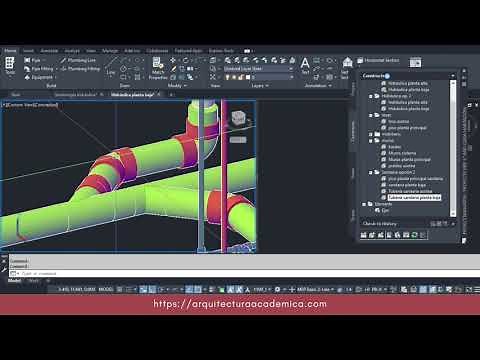Open the MEP Basic 2-Line display configuration dropdown

tap(315, 289)
